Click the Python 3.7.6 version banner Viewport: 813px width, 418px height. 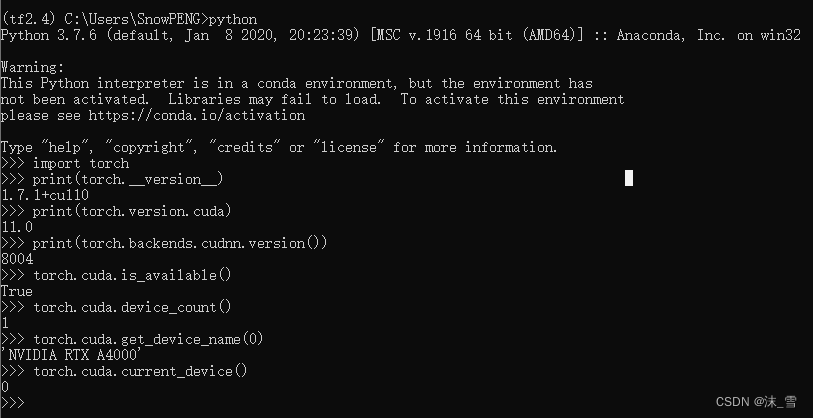pyautogui.click(x=400, y=35)
